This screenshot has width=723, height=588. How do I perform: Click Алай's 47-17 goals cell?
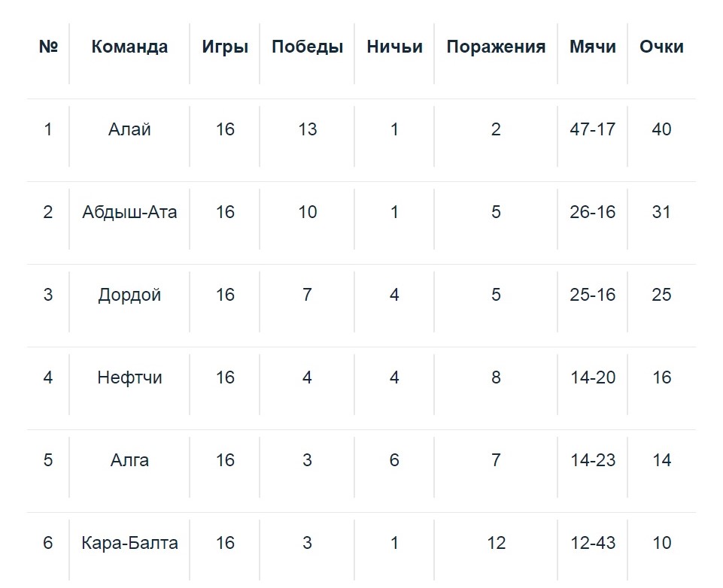[x=593, y=129]
